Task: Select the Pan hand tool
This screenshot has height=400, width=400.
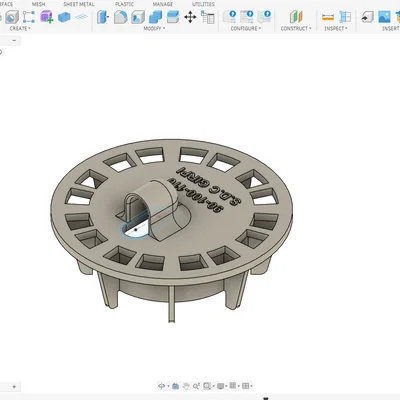Action: 186,386
